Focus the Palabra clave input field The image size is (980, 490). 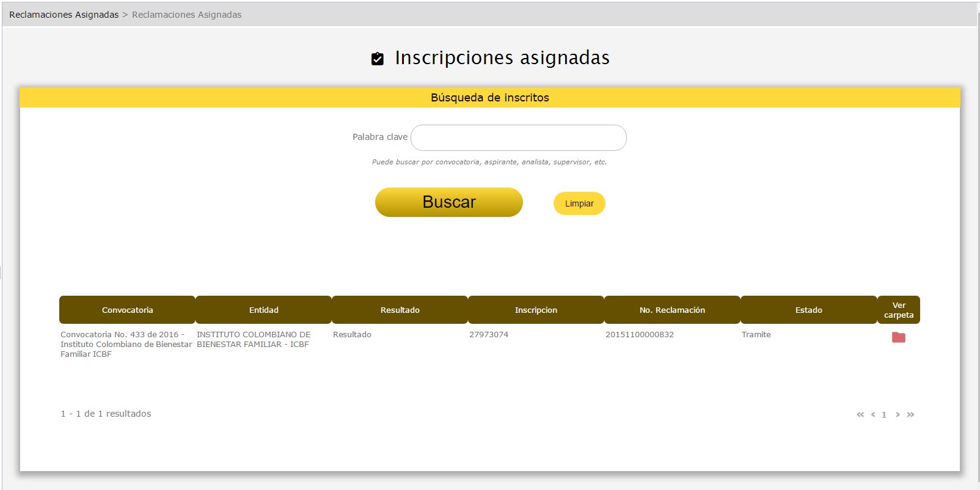point(518,137)
